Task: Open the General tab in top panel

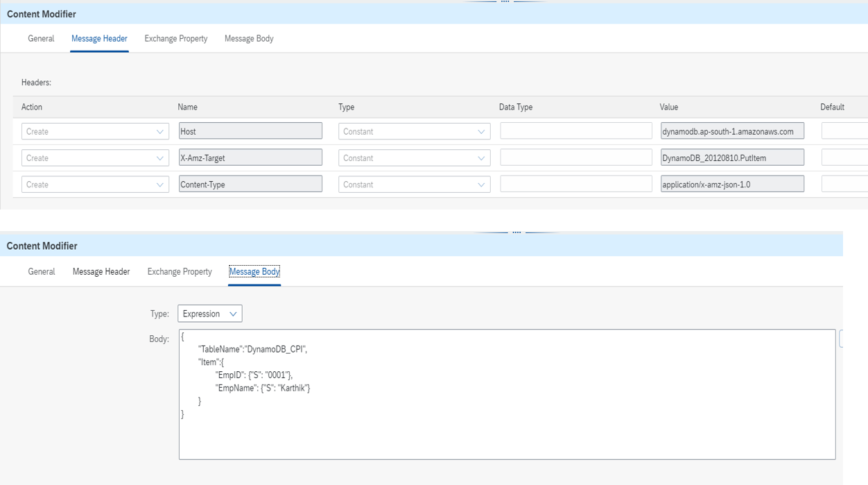Action: coord(41,39)
